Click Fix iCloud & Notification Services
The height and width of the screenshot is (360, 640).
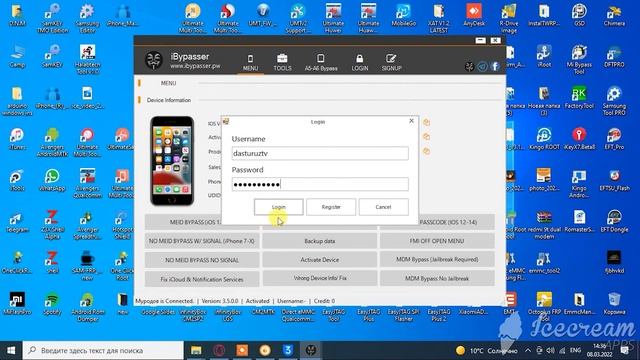[x=202, y=279]
